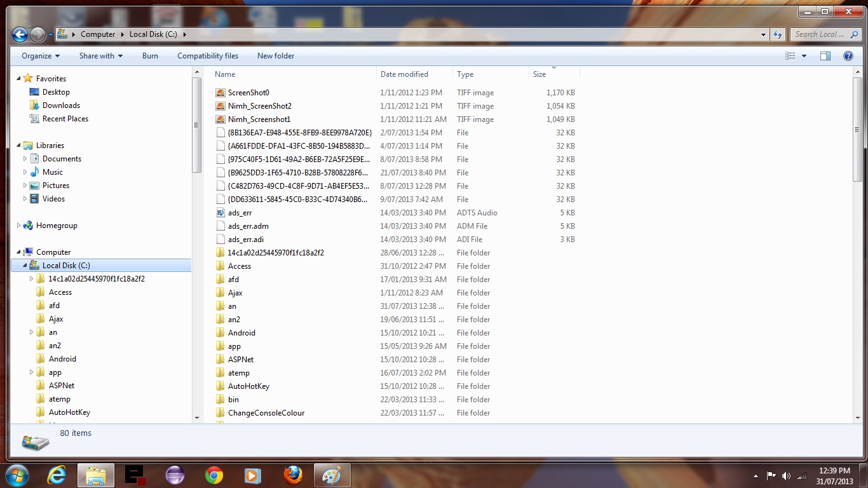Click the Back navigation arrow button
Screen dimensions: 868x488
click(20, 34)
